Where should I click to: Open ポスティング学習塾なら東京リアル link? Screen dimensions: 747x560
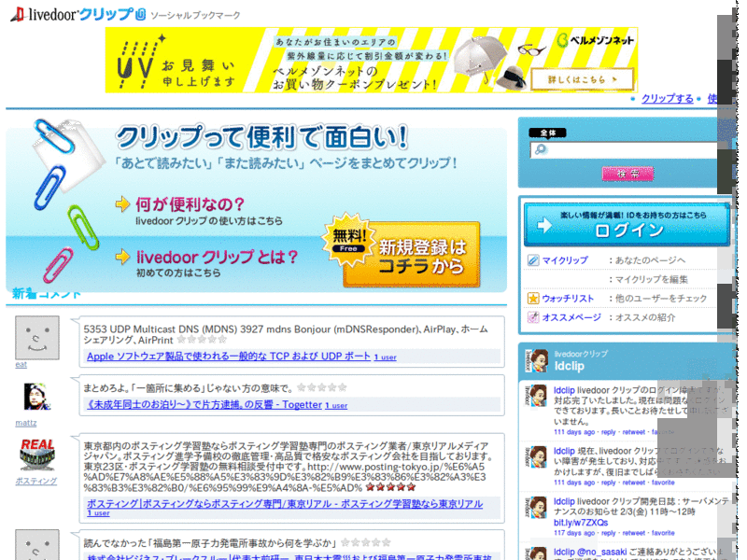pyautogui.click(x=285, y=504)
